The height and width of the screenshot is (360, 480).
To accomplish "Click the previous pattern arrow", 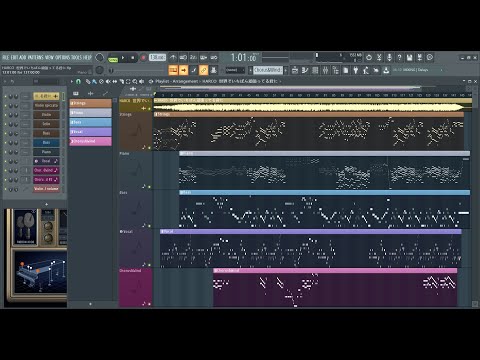I will 250,70.
